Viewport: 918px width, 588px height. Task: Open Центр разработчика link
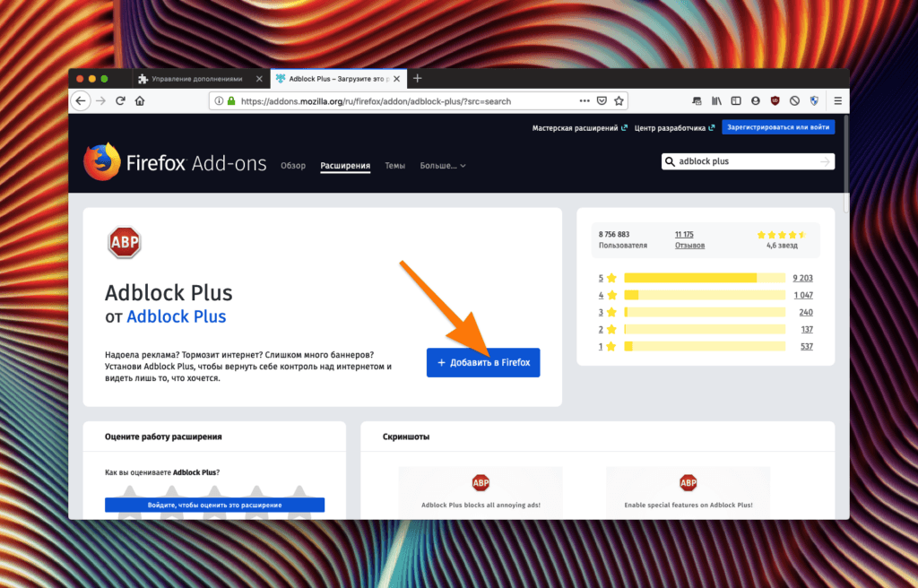pos(674,127)
